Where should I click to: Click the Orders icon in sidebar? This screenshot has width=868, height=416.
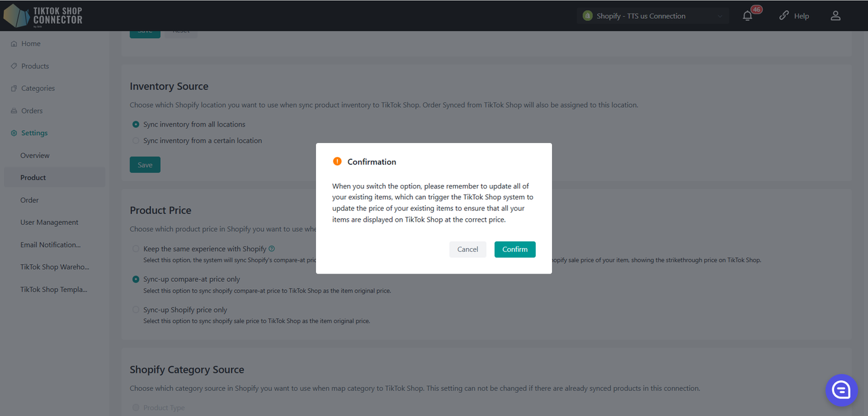tap(14, 111)
